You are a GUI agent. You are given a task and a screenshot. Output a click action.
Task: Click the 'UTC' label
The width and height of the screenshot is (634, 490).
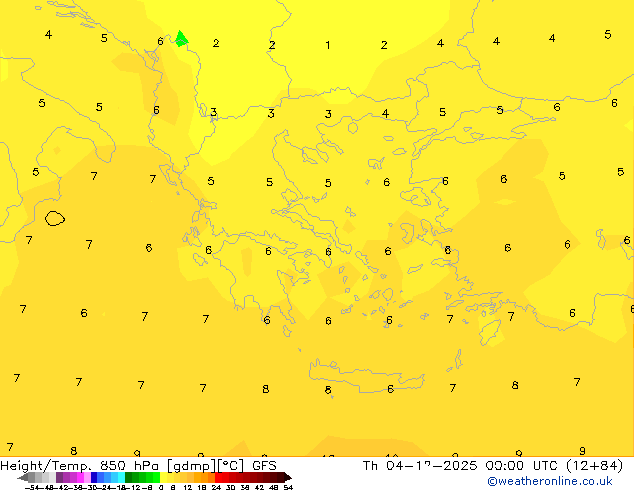click(x=545, y=466)
